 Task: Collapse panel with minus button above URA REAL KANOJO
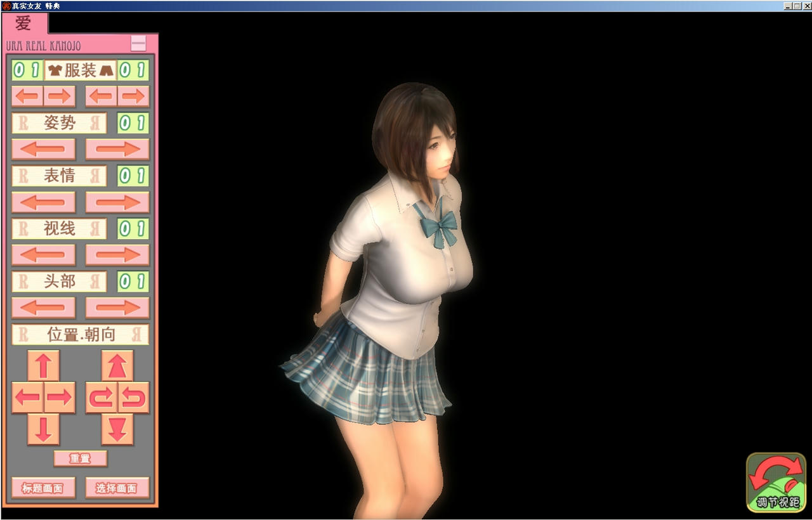click(x=137, y=43)
